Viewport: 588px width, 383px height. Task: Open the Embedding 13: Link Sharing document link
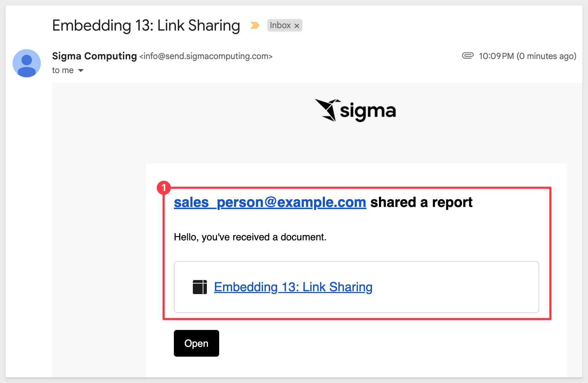(293, 287)
